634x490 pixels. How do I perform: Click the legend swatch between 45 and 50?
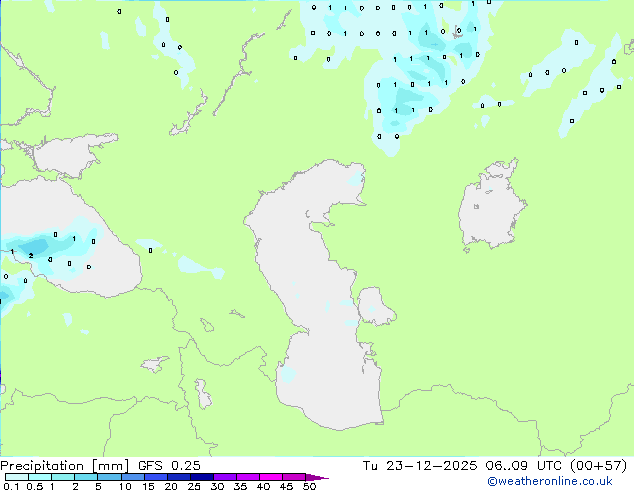click(294, 477)
